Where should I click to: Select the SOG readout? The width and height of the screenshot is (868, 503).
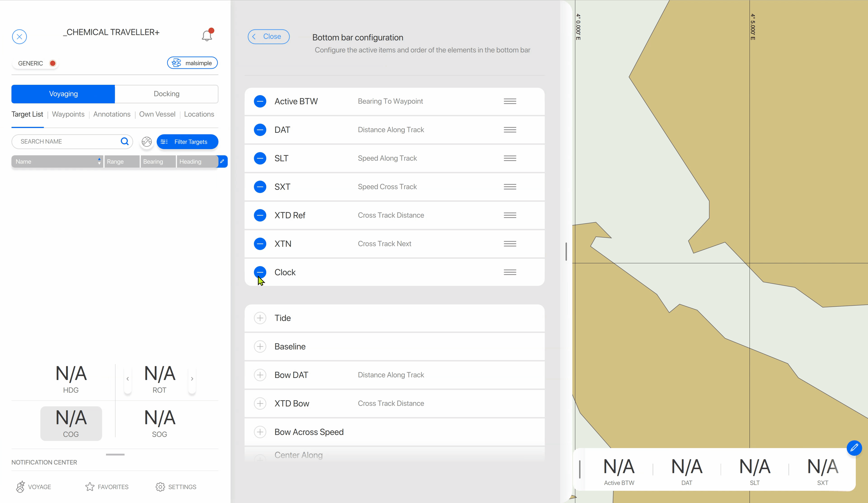point(160,423)
